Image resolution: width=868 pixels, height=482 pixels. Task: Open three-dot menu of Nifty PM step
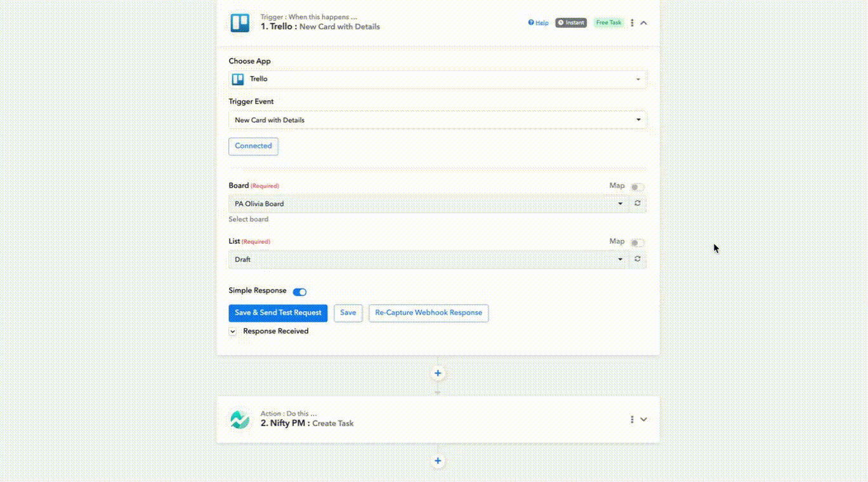(x=632, y=420)
